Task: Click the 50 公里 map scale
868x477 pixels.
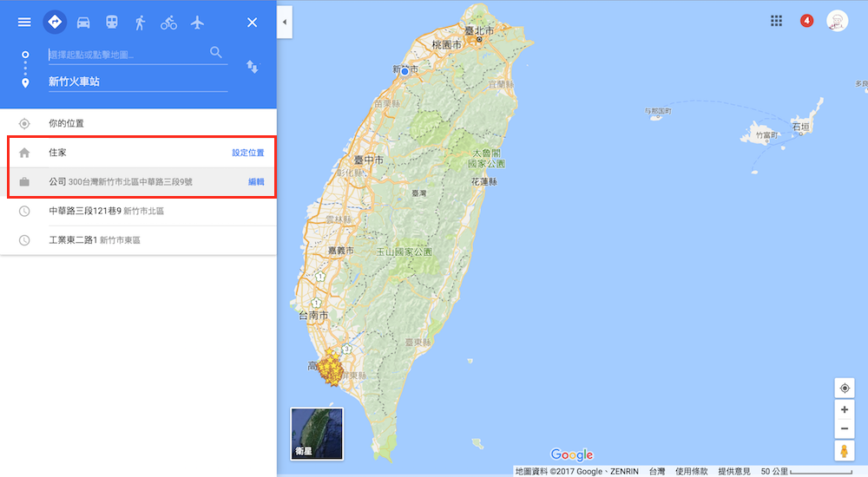Action: click(806, 472)
